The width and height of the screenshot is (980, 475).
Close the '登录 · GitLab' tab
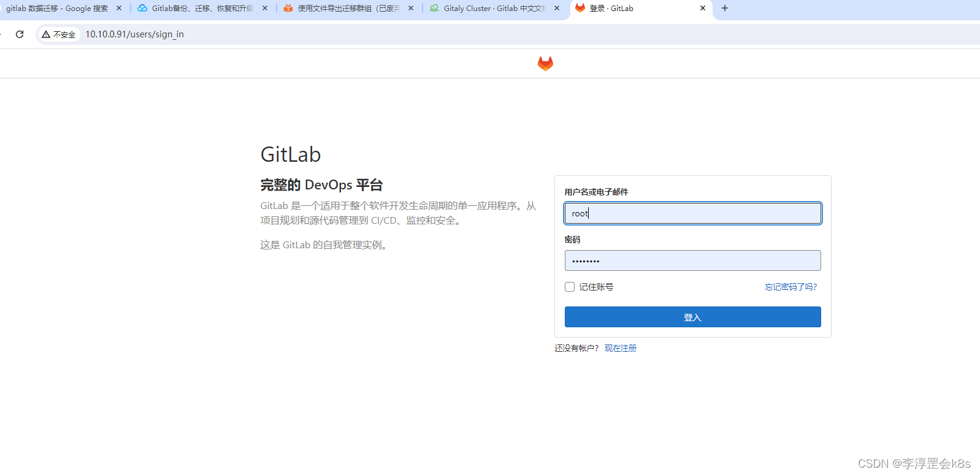[x=703, y=8]
